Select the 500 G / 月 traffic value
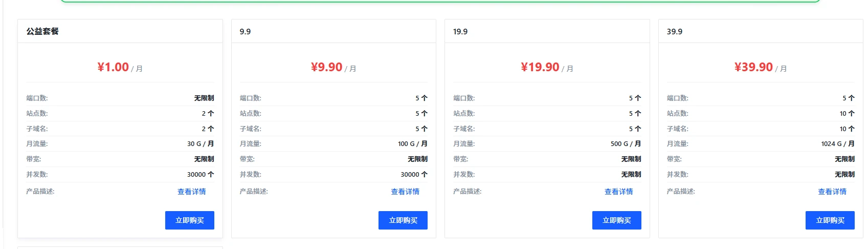Screen dimensions: 868x249 pos(626,144)
